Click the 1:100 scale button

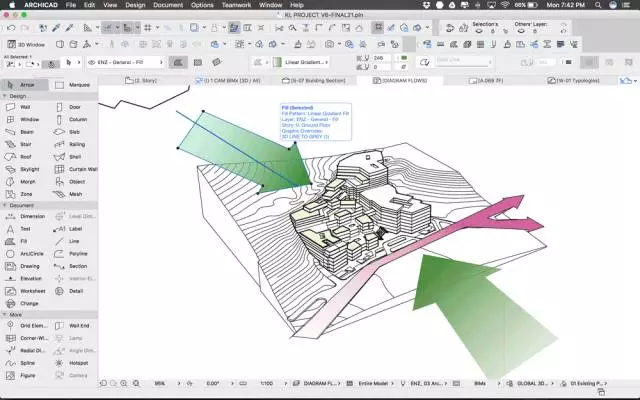(x=267, y=383)
